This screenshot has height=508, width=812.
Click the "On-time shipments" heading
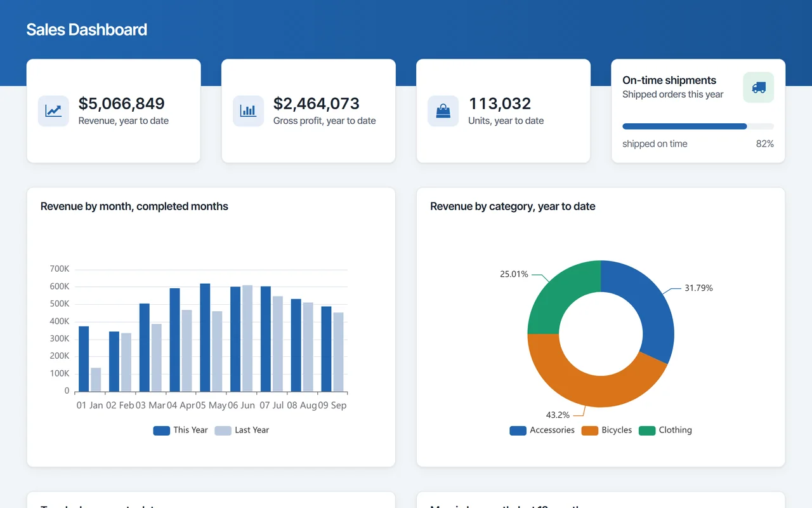669,81
